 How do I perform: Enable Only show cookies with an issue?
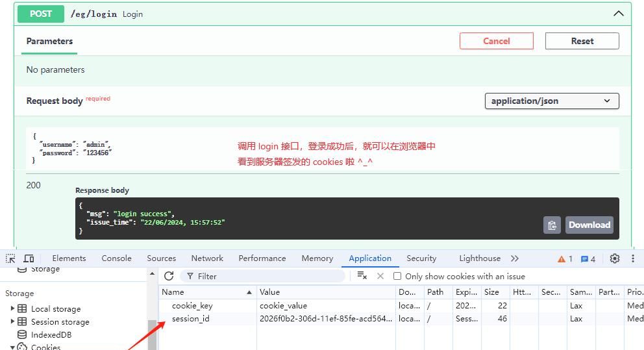(x=397, y=276)
